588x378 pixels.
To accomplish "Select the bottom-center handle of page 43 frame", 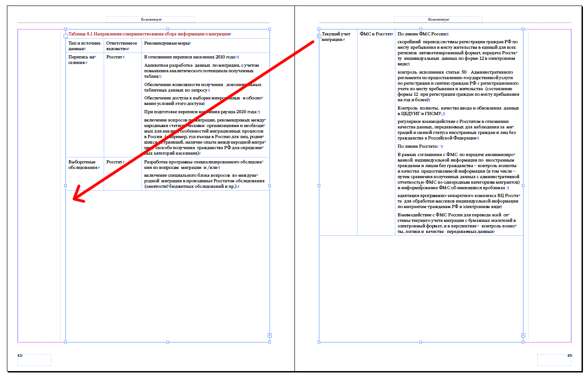I will click(421, 342).
